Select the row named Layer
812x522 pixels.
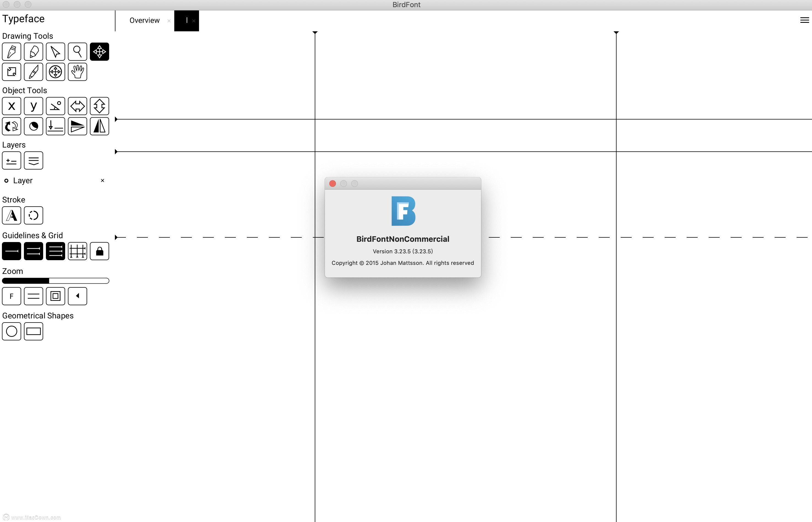[x=55, y=181]
